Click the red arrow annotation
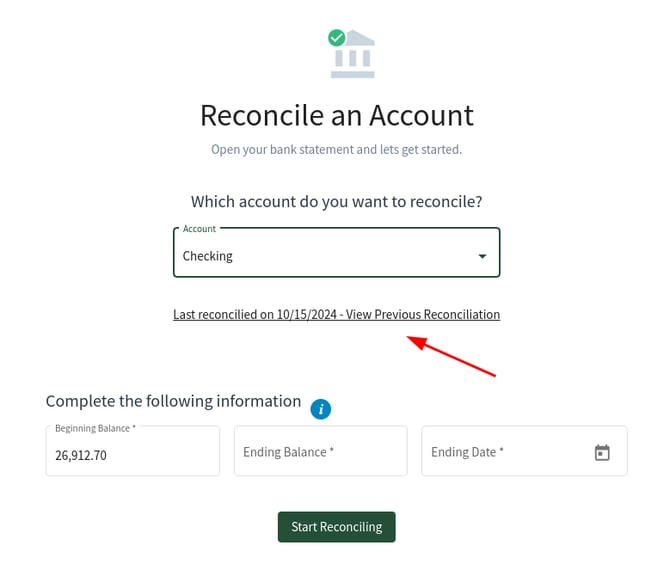The image size is (670, 570). click(451, 357)
